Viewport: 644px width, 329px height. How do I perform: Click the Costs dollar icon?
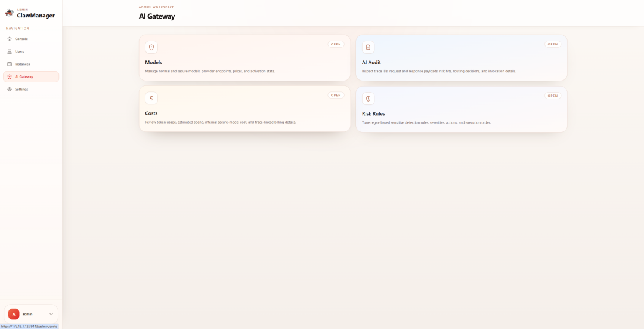[x=151, y=98]
